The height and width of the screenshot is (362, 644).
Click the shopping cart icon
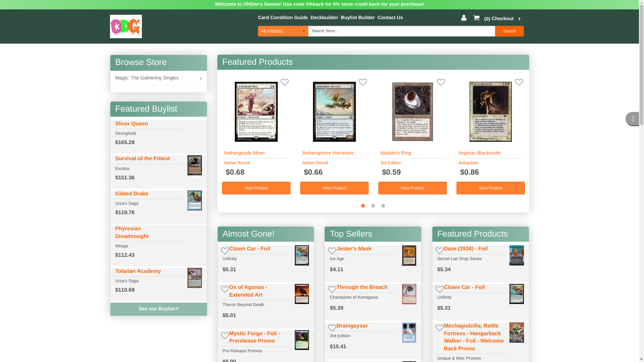pyautogui.click(x=476, y=18)
